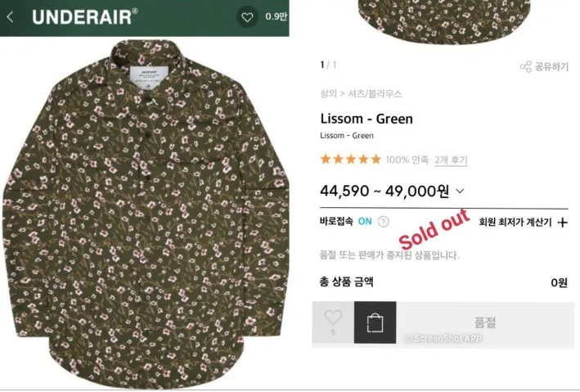The width and height of the screenshot is (580, 392).
Task: Click the 1 / 1 image page indicator
Action: [328, 65]
